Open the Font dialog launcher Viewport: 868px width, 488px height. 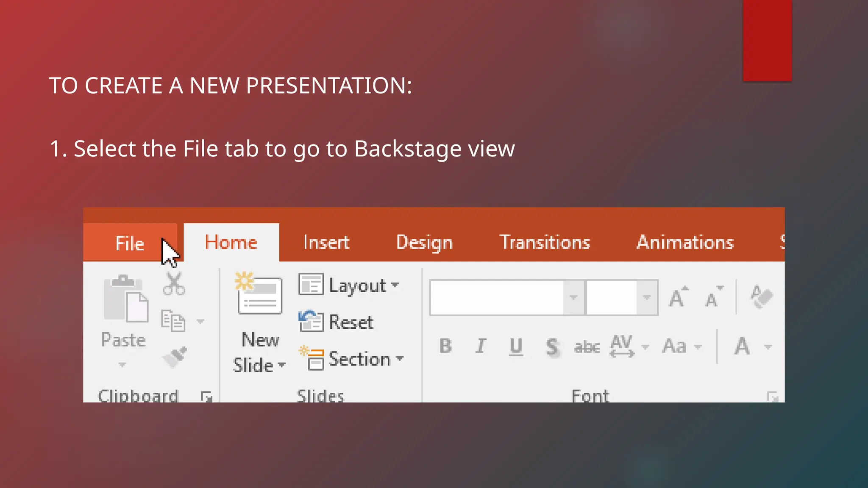tap(773, 397)
